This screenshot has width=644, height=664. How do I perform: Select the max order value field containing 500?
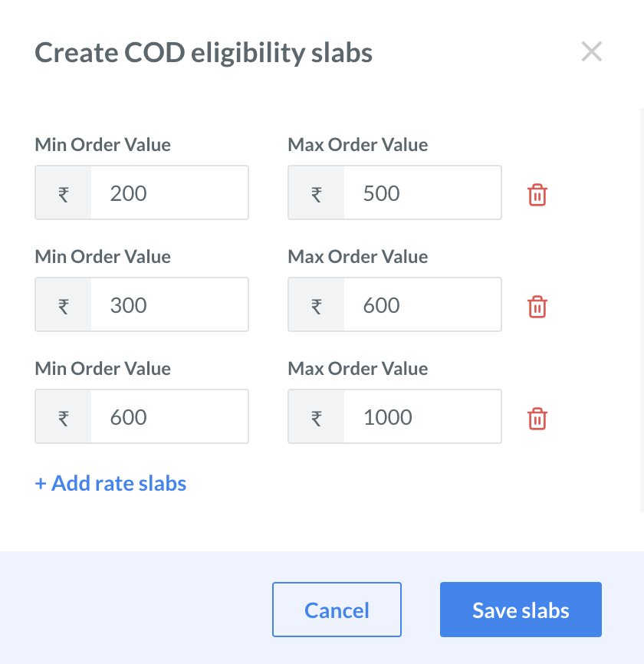[422, 192]
